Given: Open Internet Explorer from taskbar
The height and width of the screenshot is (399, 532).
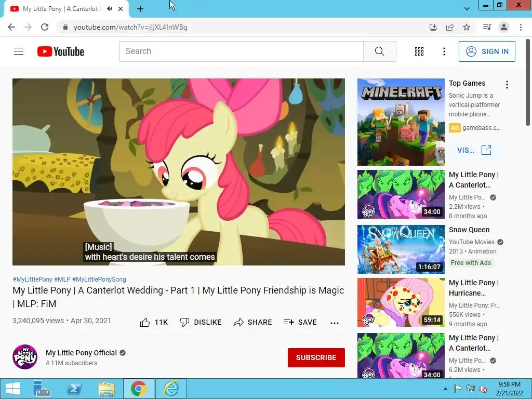Looking at the screenshot, I should click(x=171, y=389).
